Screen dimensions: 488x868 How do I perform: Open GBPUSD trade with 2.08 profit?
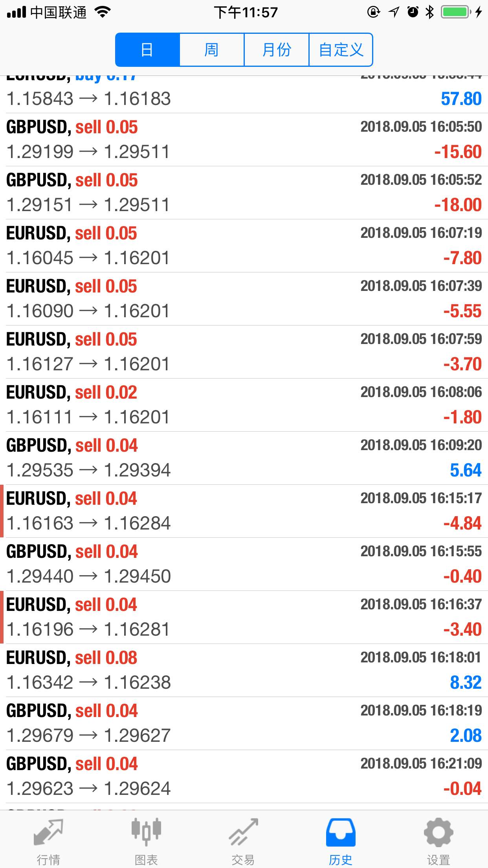click(244, 723)
